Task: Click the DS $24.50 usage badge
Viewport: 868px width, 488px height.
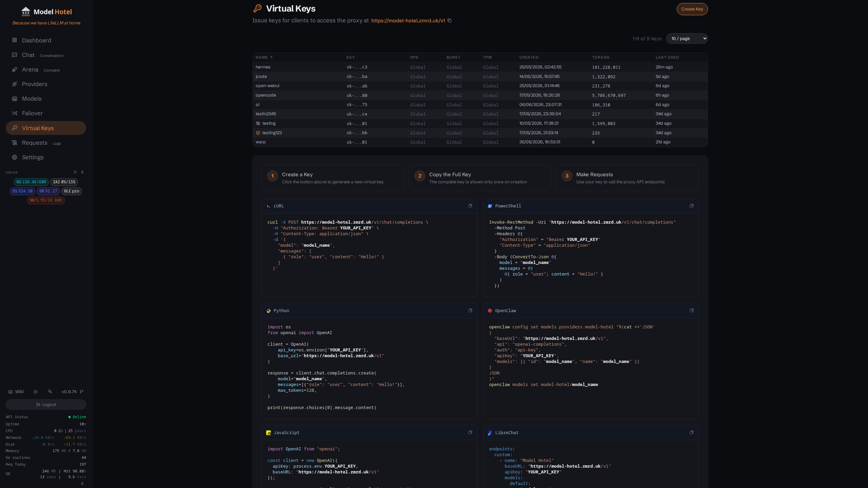Action: 22,191
